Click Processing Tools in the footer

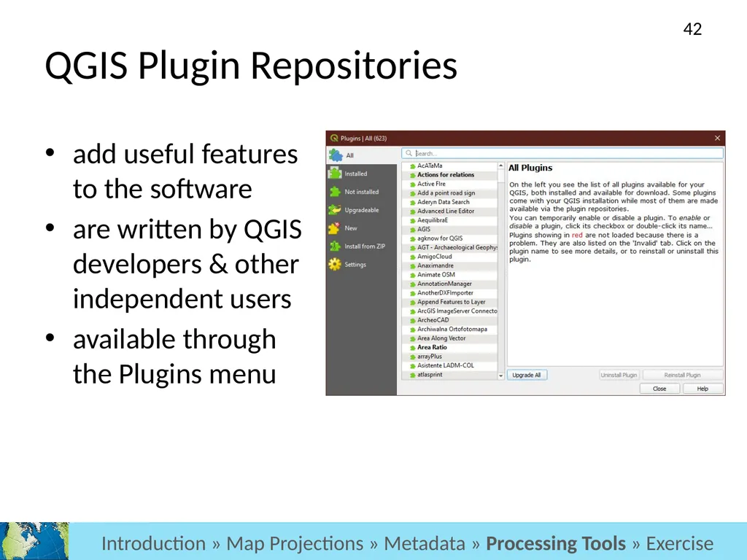(x=555, y=543)
